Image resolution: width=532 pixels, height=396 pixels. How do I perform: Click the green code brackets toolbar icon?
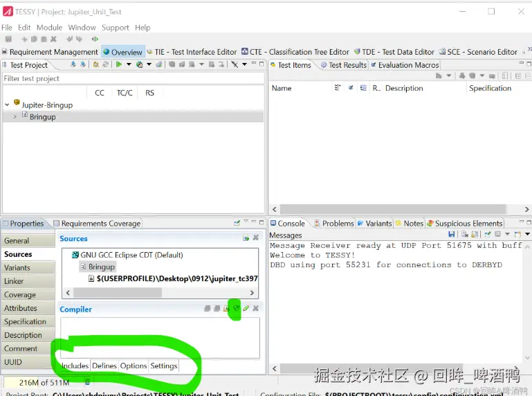coord(95,39)
